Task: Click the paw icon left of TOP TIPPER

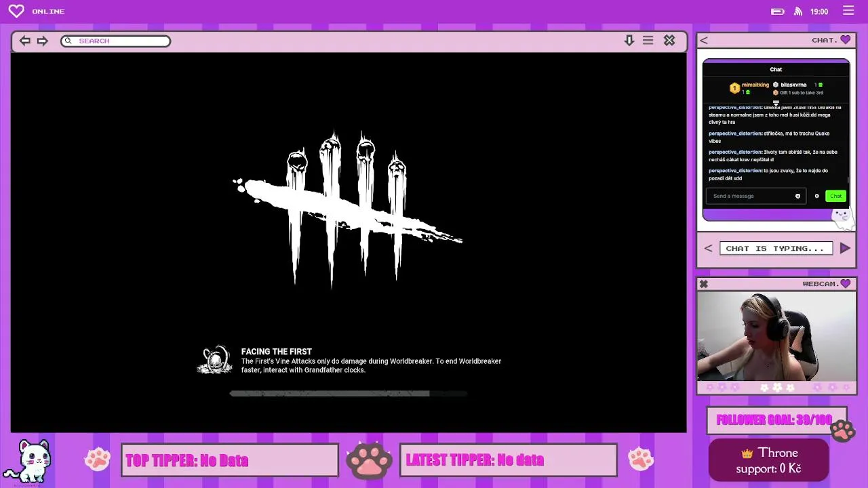Action: coord(97,459)
